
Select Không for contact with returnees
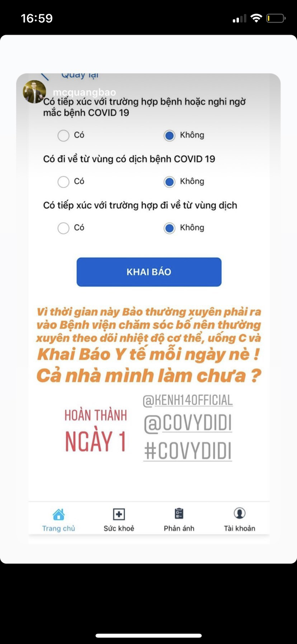point(169,228)
